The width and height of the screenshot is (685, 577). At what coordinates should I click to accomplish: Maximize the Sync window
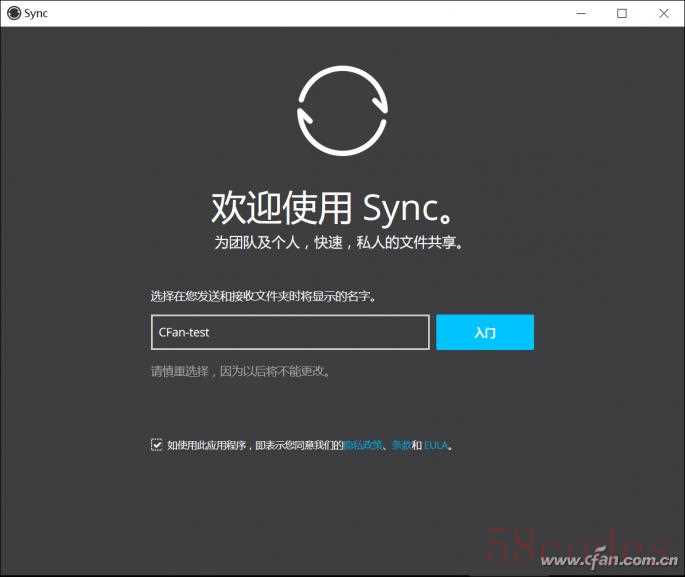point(622,13)
